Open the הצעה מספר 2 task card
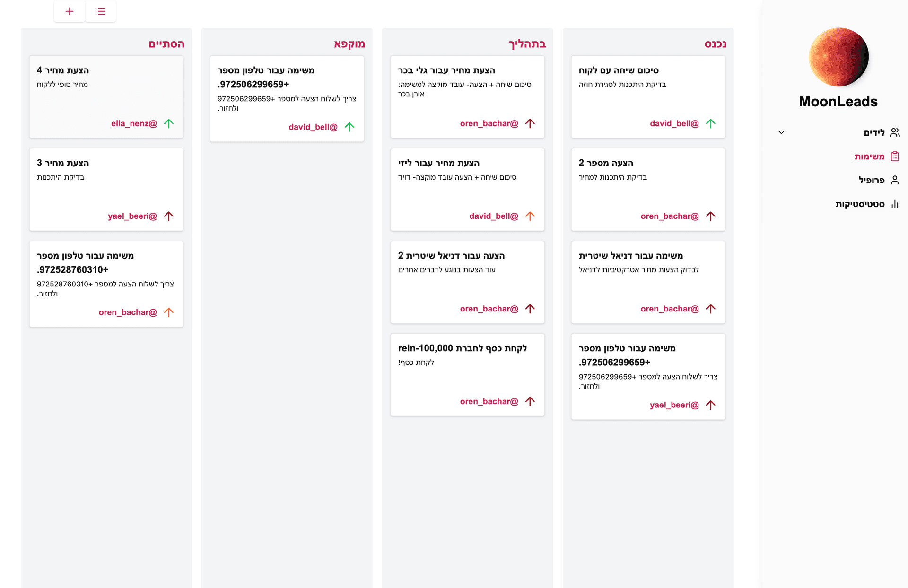Screen dimensions: 908x588 pos(648,189)
